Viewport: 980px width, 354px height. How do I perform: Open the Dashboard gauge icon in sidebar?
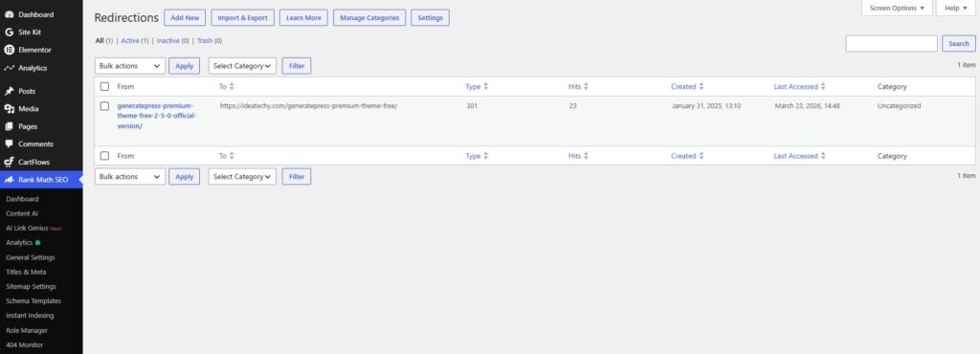coord(10,14)
